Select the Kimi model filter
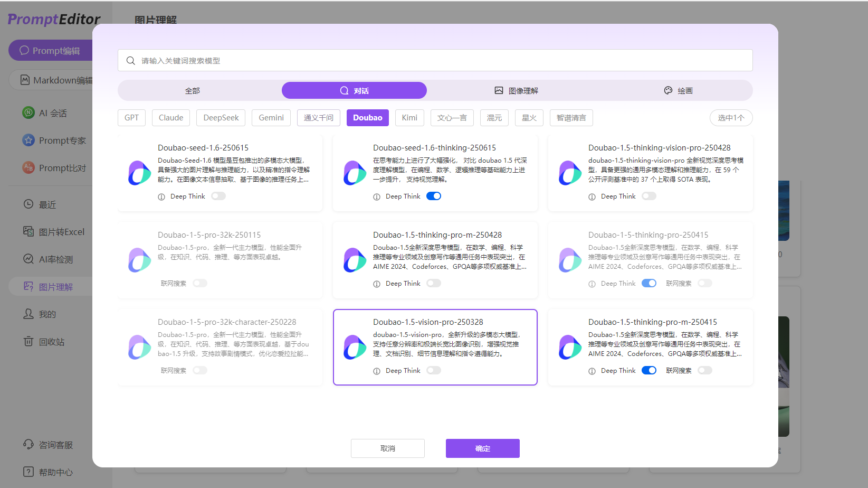 409,117
